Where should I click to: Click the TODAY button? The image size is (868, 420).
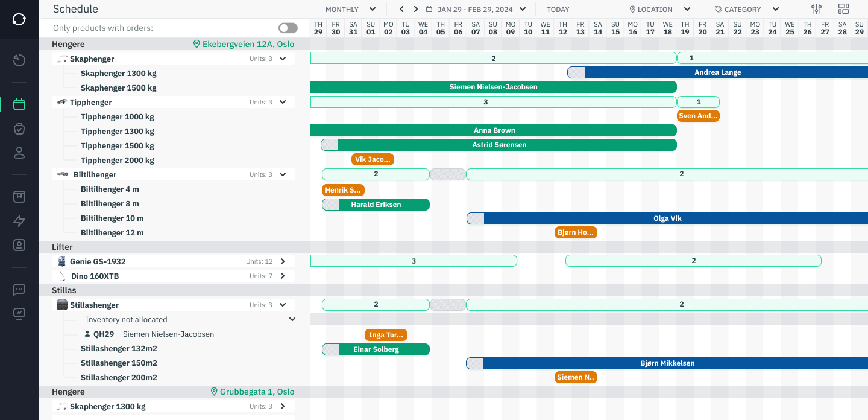pyautogui.click(x=558, y=10)
